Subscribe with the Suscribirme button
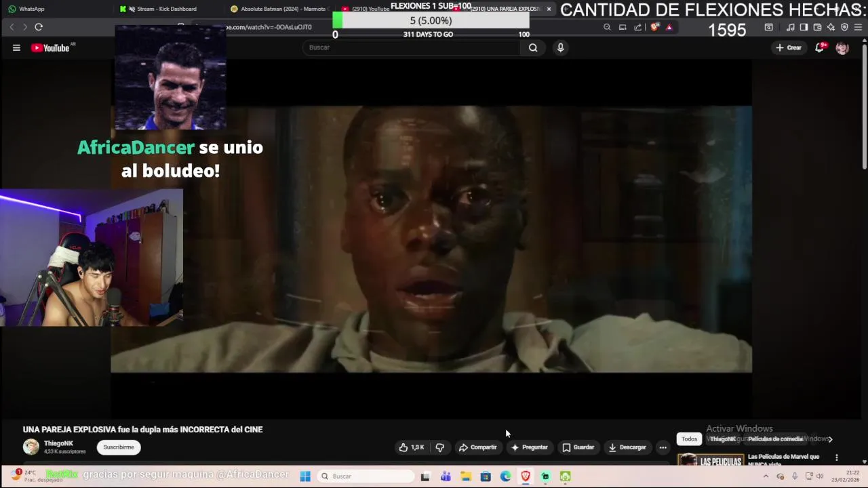Viewport: 868px width, 488px height. tap(119, 447)
